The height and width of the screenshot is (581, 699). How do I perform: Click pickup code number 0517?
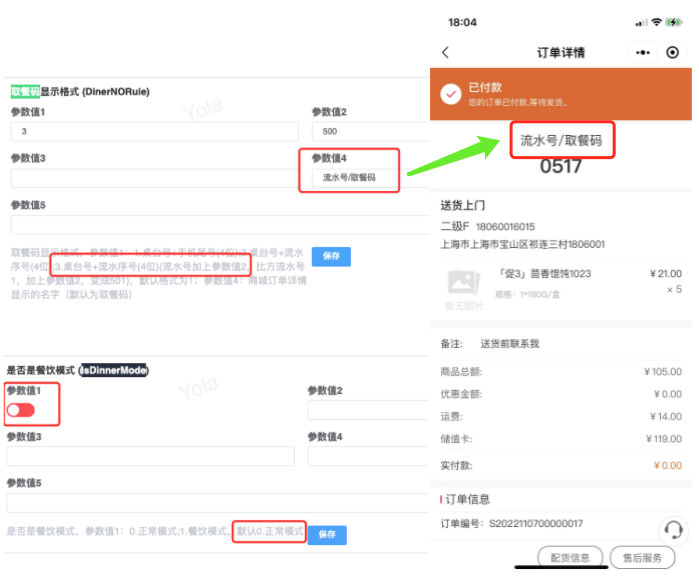pos(560,166)
